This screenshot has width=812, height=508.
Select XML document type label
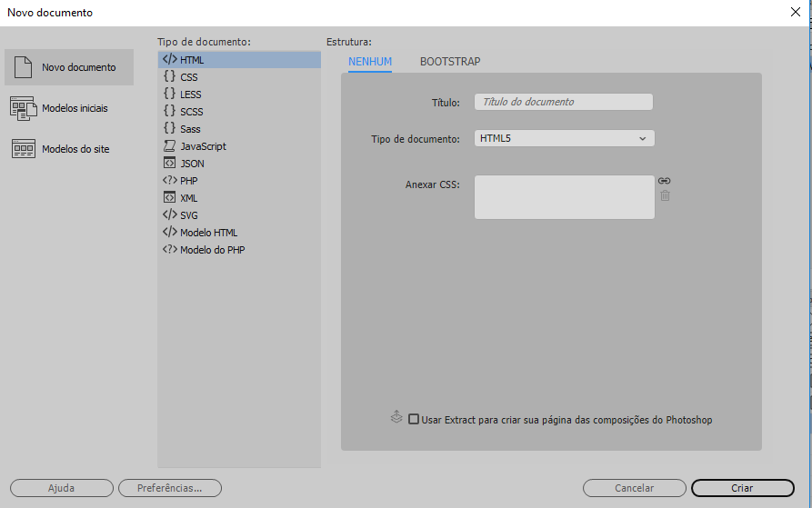click(x=189, y=198)
